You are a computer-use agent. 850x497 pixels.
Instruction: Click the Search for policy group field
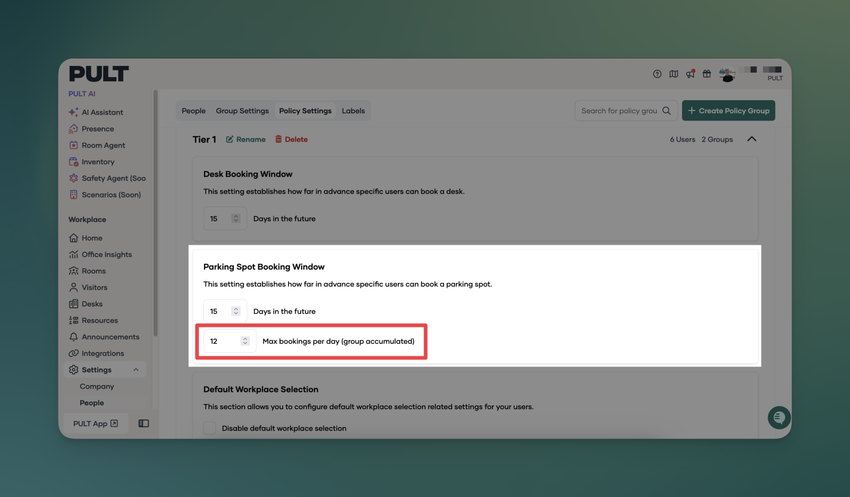click(619, 111)
